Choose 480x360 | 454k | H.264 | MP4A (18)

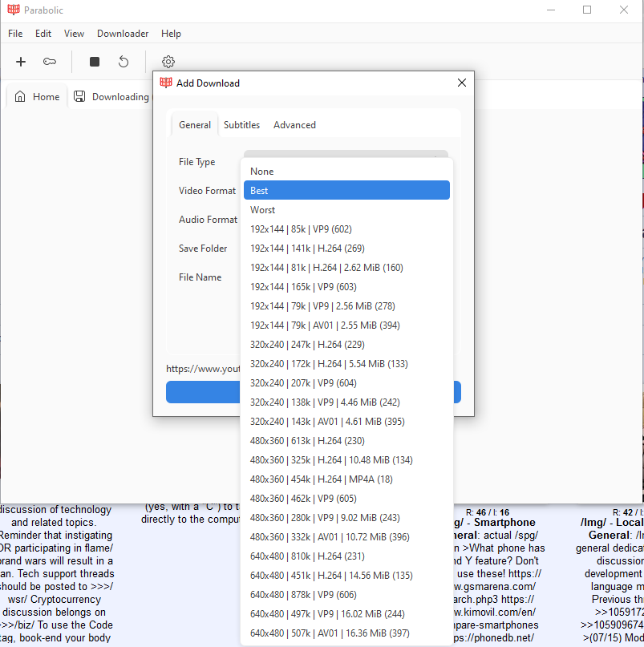(x=346, y=479)
